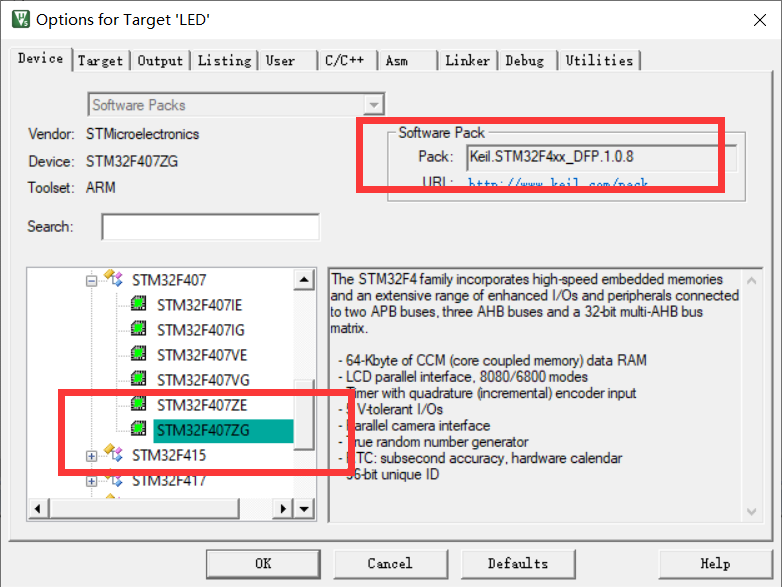Click description panel scroll down arrow
Screen dimensions: 782x587
pyautogui.click(x=752, y=512)
